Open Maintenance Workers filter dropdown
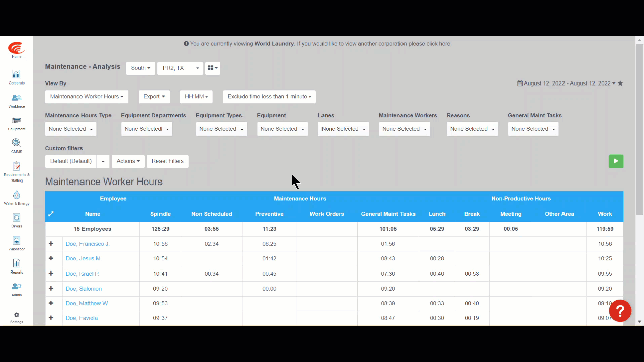 tap(405, 129)
